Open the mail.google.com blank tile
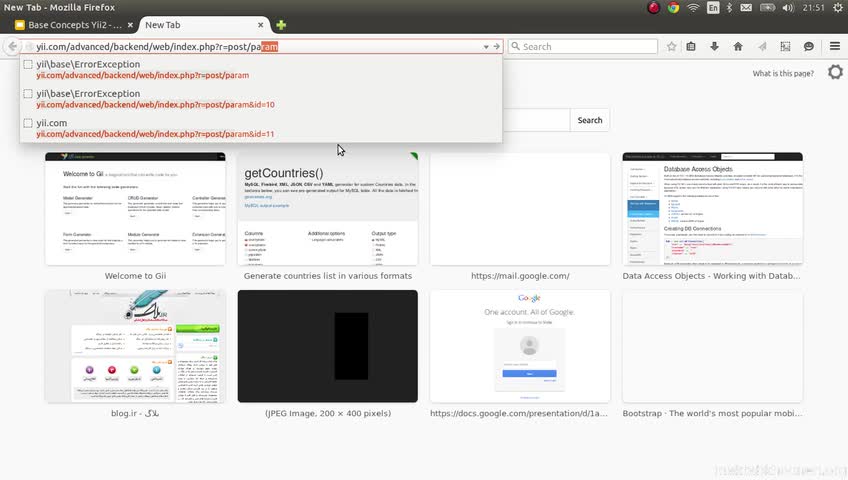Viewport: 848px width, 480px height. (x=520, y=209)
